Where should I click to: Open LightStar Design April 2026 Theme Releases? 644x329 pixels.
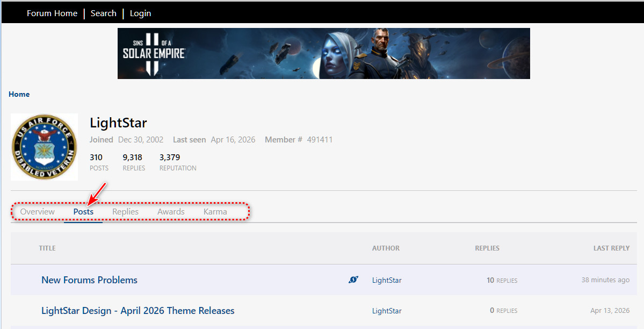point(138,311)
